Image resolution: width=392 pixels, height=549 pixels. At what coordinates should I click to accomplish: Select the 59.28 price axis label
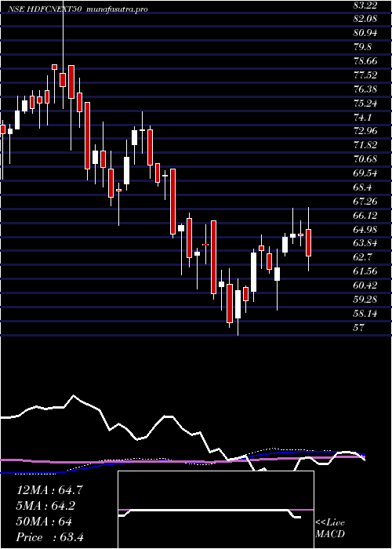pos(365,299)
